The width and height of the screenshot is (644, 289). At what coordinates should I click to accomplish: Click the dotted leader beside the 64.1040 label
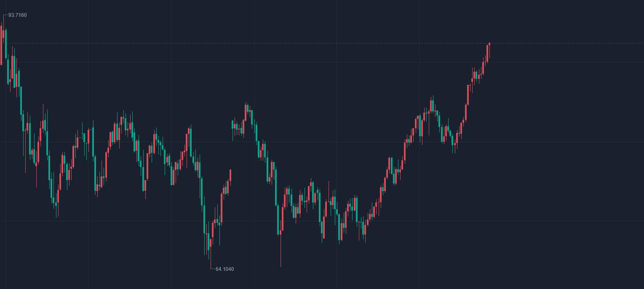[x=213, y=269]
